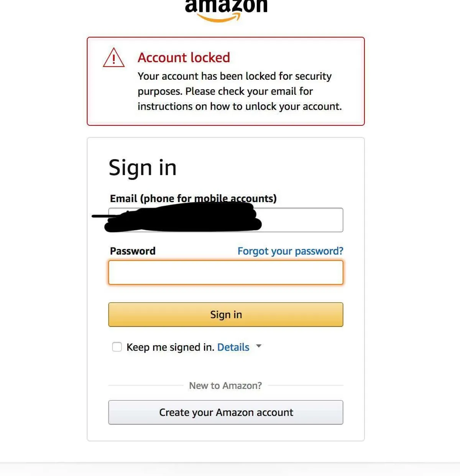This screenshot has height=476, width=460.
Task: Open the 'Forgot your password?' link
Action: pos(290,251)
